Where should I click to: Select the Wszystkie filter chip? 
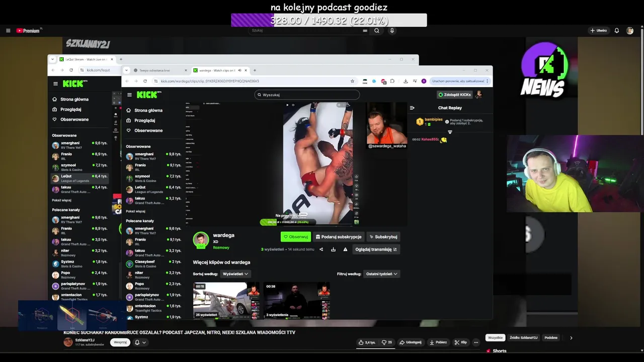coord(495,338)
